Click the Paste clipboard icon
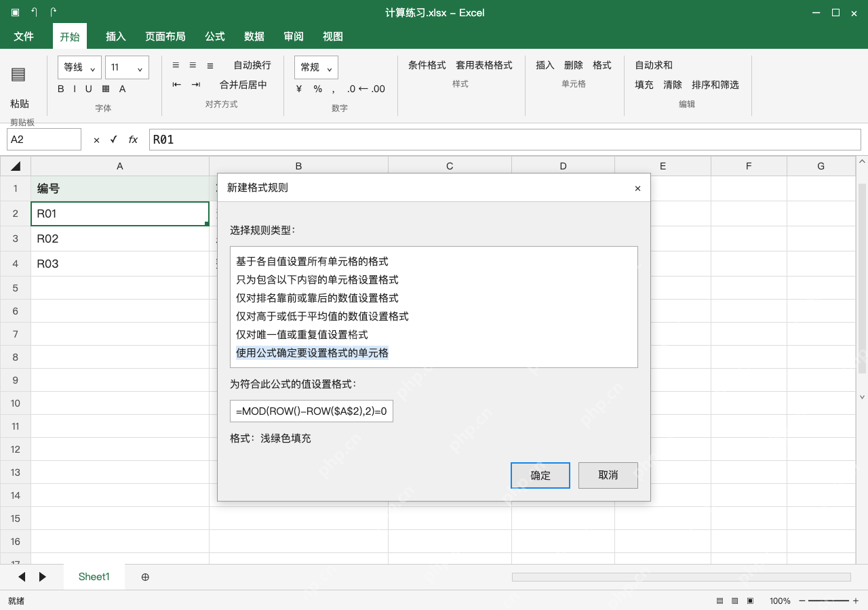Viewport: 868px width, 610px height. 18,75
